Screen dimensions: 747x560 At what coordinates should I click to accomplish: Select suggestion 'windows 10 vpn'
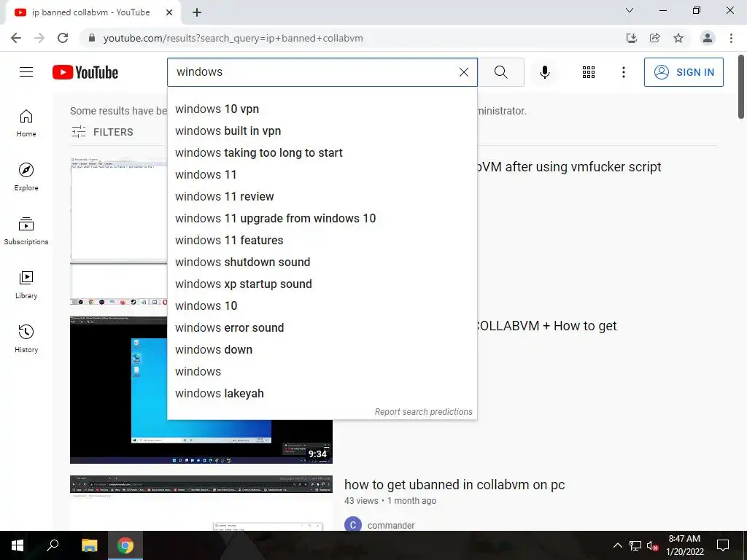click(x=322, y=109)
